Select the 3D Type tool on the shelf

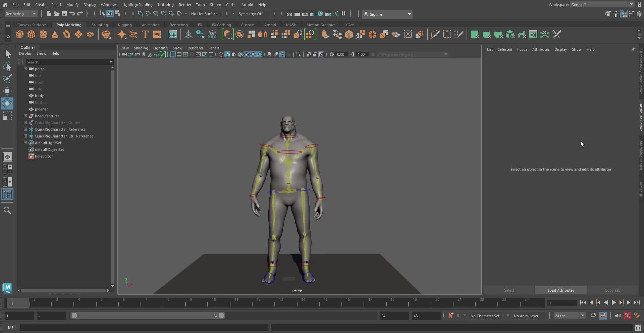pyautogui.click(x=145, y=34)
